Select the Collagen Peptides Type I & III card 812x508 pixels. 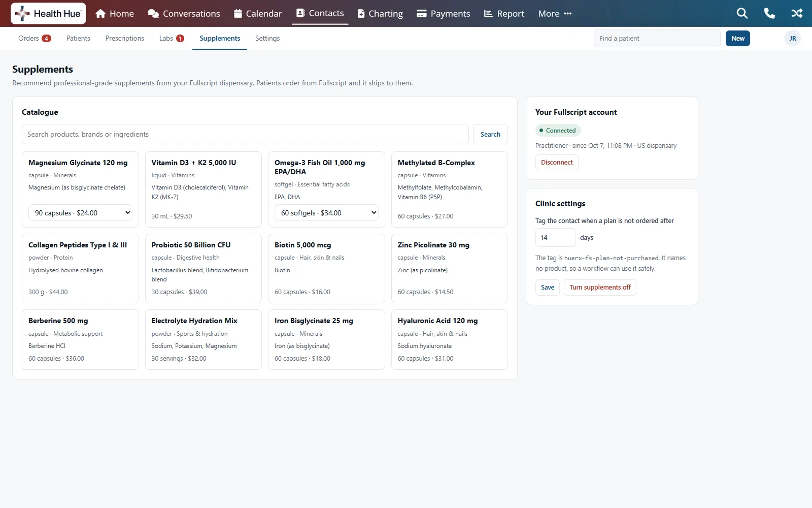click(80, 268)
